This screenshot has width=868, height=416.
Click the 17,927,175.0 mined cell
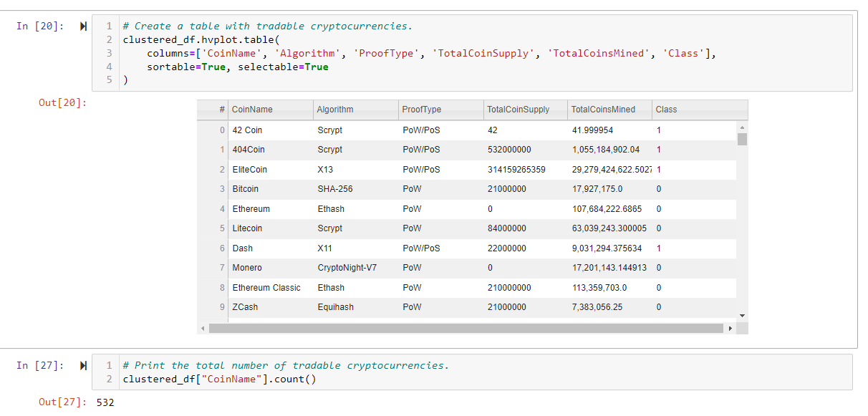point(610,189)
